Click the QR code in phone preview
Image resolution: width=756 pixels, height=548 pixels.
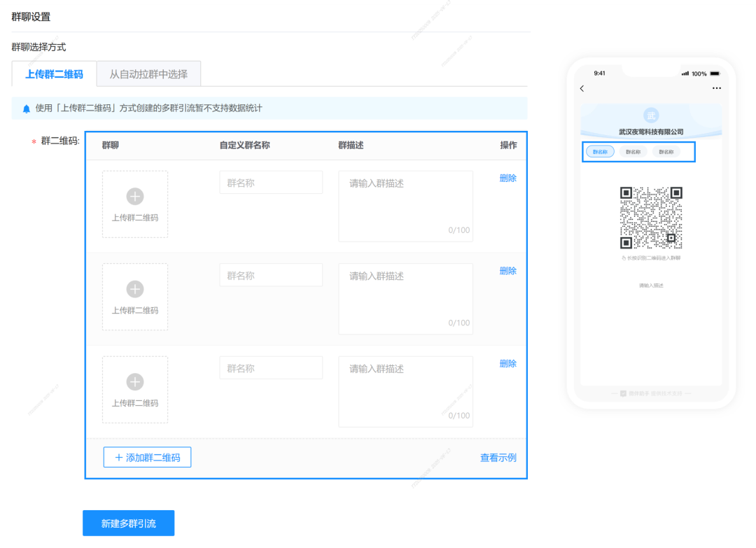pos(651,218)
